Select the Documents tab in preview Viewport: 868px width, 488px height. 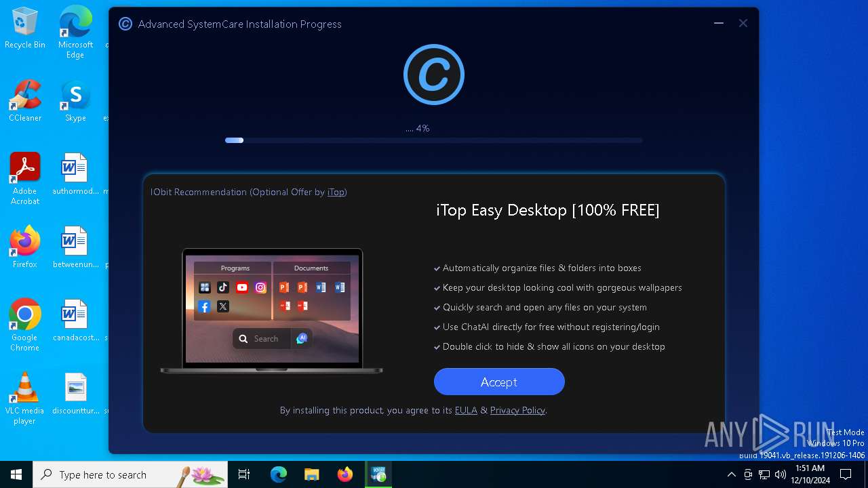click(311, 268)
